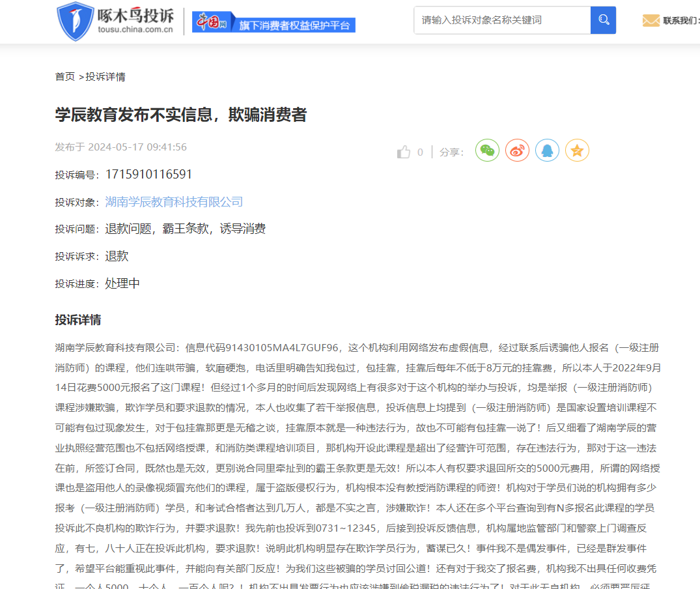Focus the complaint keyword search field
This screenshot has width=700, height=589.
point(502,20)
